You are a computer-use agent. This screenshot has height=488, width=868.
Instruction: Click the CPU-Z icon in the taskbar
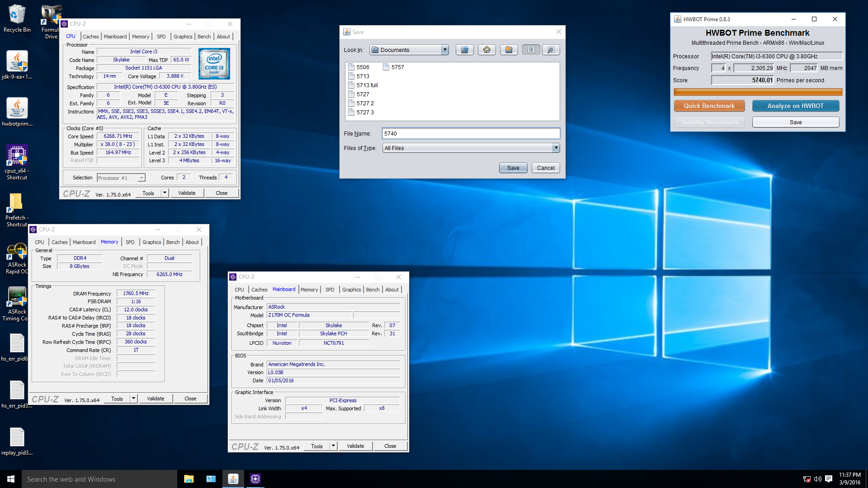[x=255, y=479]
